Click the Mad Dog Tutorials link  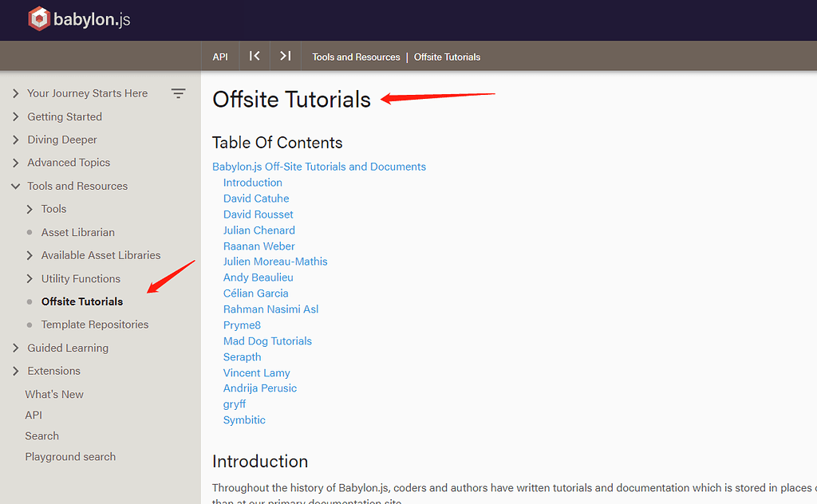(267, 341)
